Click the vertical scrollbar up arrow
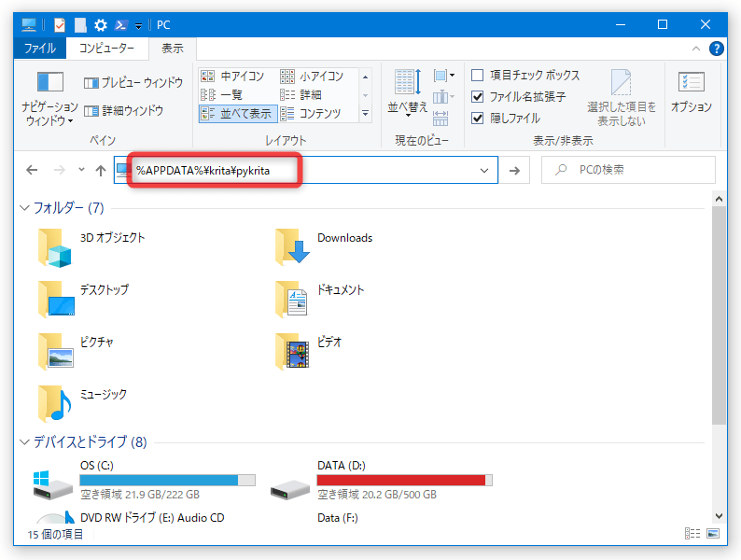The height and width of the screenshot is (560, 741). pyautogui.click(x=719, y=199)
